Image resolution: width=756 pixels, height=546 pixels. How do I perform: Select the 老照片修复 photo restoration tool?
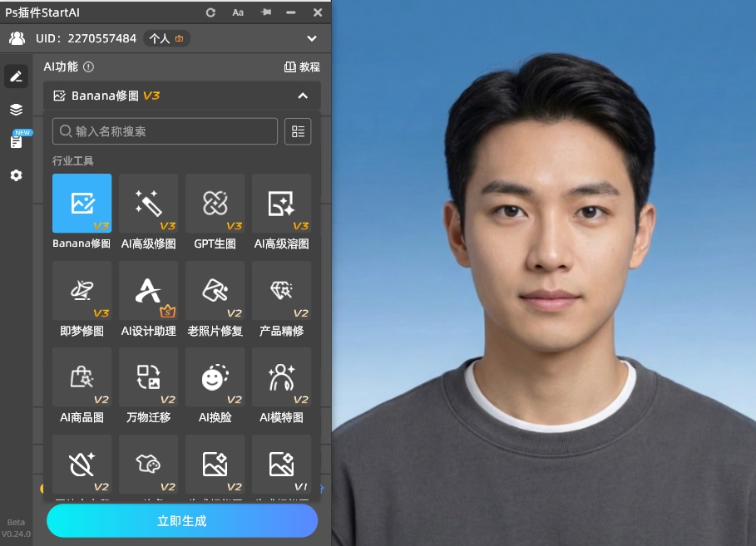[x=215, y=291]
